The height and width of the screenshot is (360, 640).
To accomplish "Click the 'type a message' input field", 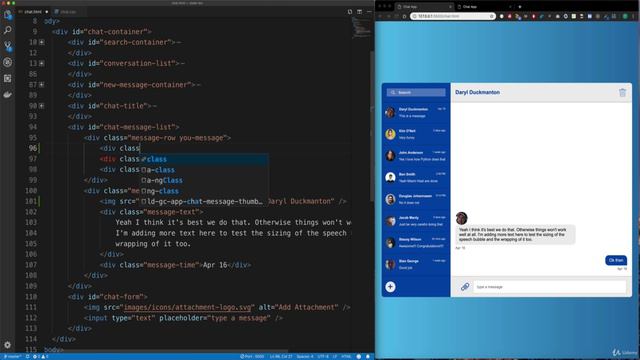I will coord(549,287).
